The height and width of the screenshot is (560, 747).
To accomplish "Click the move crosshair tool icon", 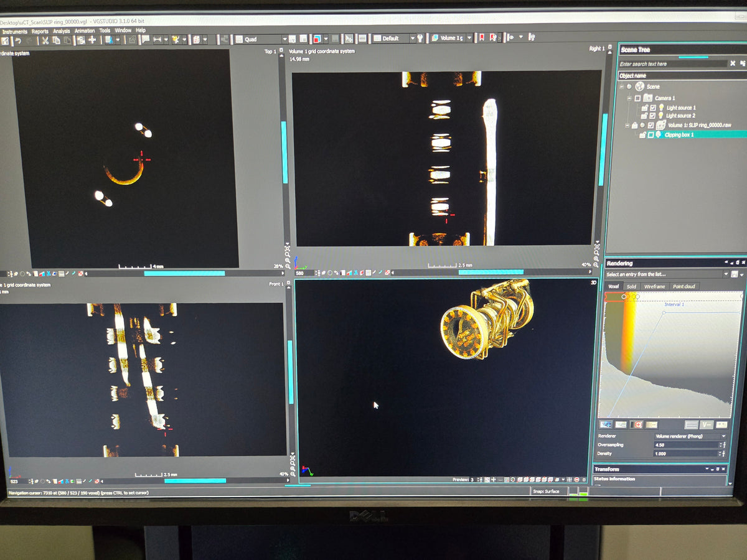I will tap(92, 40).
